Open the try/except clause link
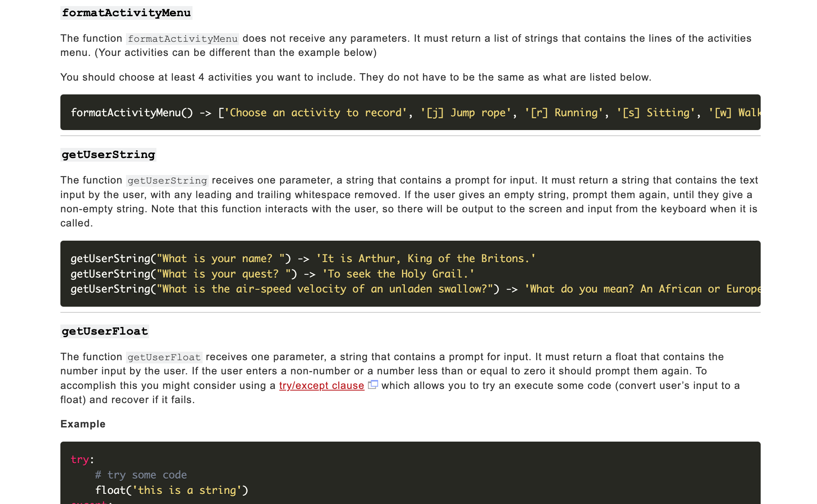 pyautogui.click(x=321, y=385)
